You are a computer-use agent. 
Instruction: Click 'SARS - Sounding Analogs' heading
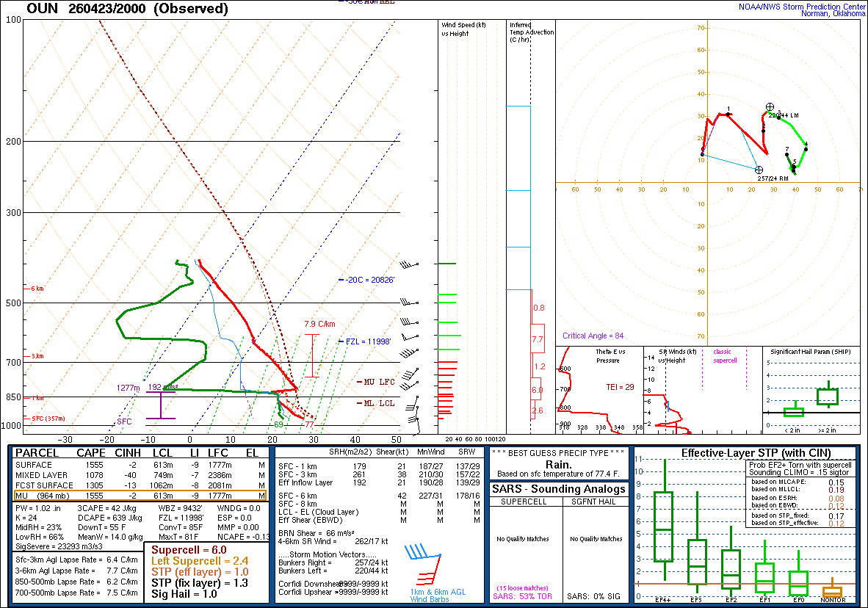[x=559, y=489]
